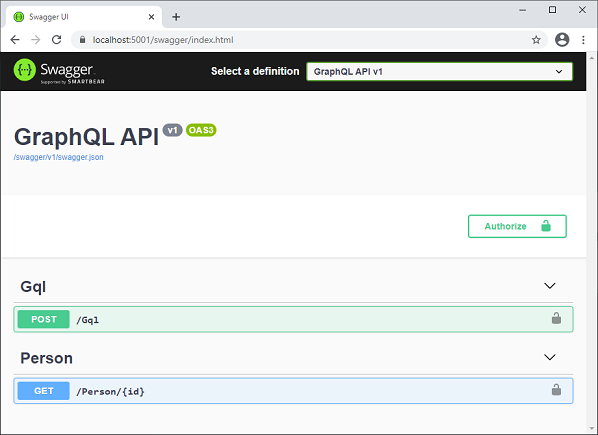The height and width of the screenshot is (435, 598).
Task: Open the GraphQL API v1 definition dropdown
Action: click(439, 72)
